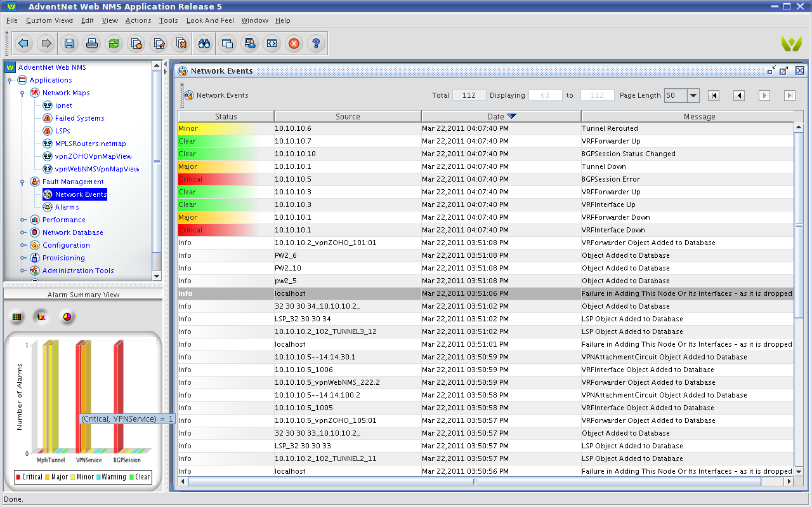Click the Remove Custom View icon

(x=181, y=43)
